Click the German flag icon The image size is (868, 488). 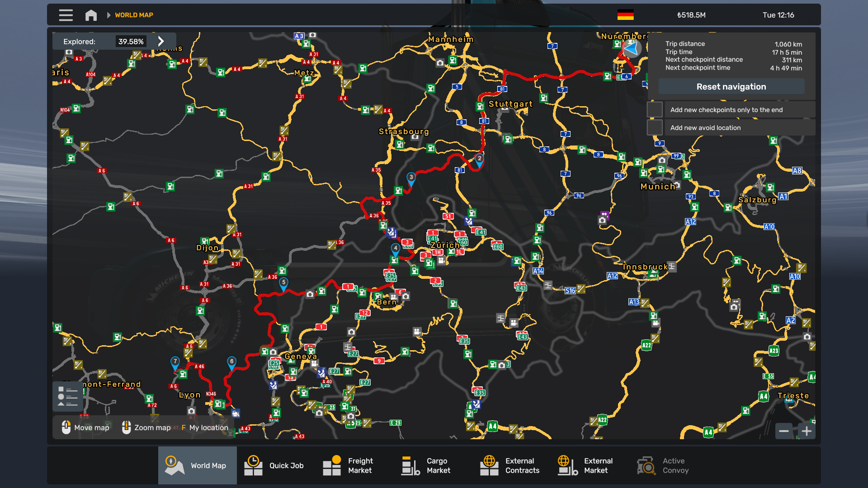[625, 15]
